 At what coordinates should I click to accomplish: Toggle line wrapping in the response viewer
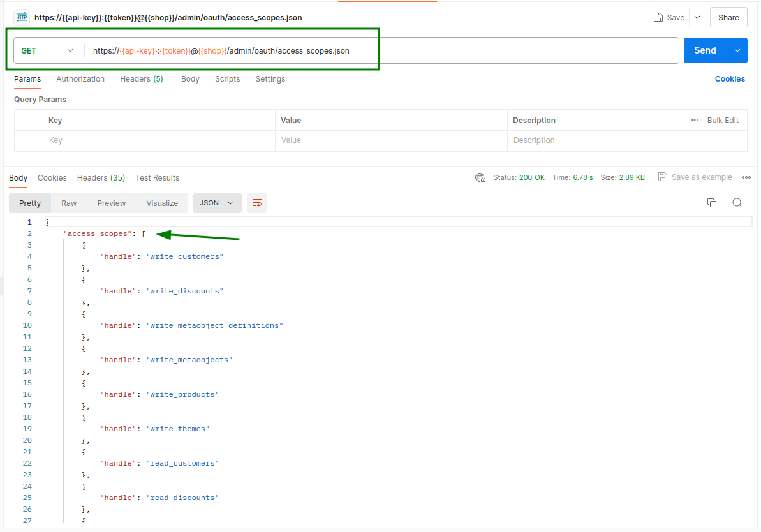[257, 202]
